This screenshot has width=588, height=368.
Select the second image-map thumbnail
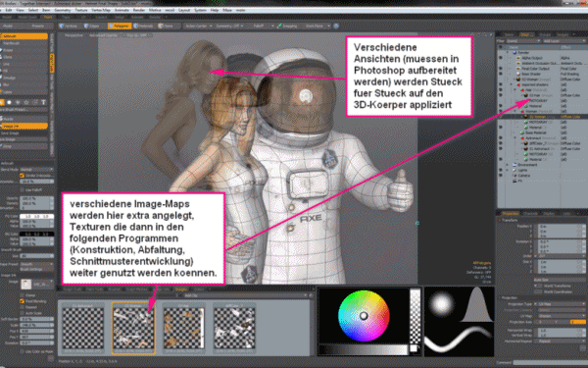[x=133, y=328]
